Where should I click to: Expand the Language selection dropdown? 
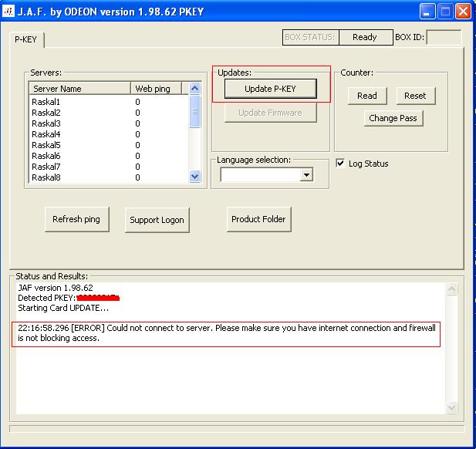306,175
